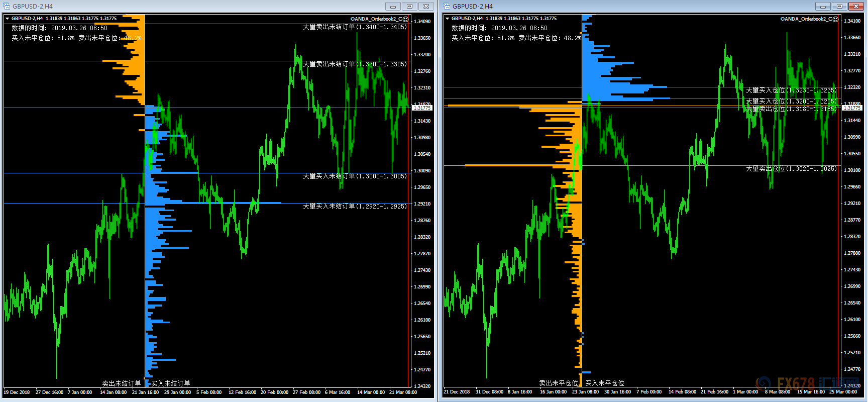The width and height of the screenshot is (868, 402).
Task: Click the current price marker 1.31775 on right chart axis
Action: point(851,108)
